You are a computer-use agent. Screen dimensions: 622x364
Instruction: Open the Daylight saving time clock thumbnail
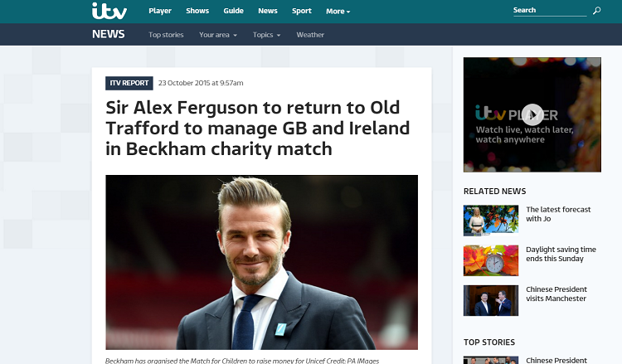491,260
